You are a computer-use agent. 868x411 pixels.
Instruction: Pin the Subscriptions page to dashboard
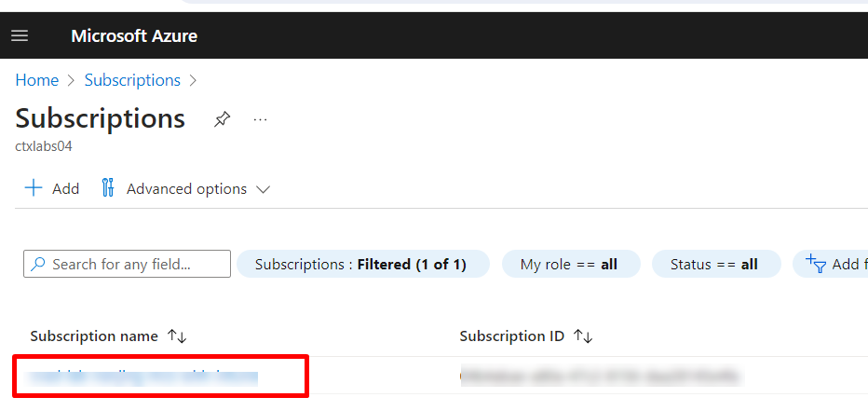coord(222,119)
